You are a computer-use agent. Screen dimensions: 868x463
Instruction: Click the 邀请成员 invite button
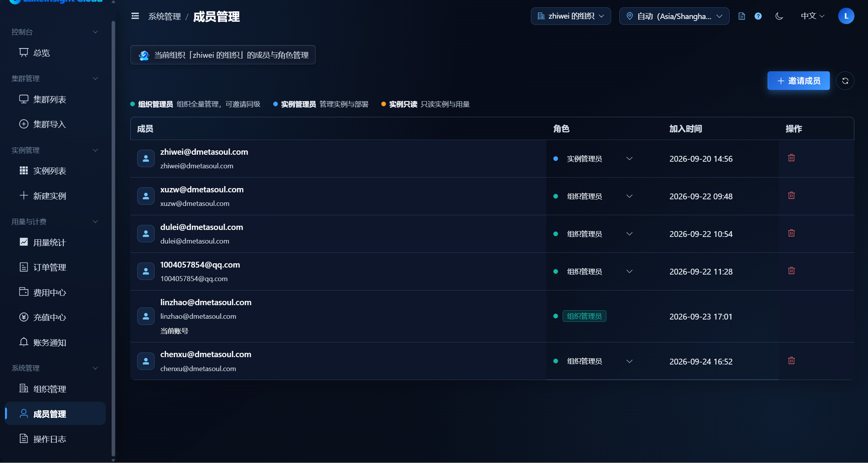pos(798,81)
